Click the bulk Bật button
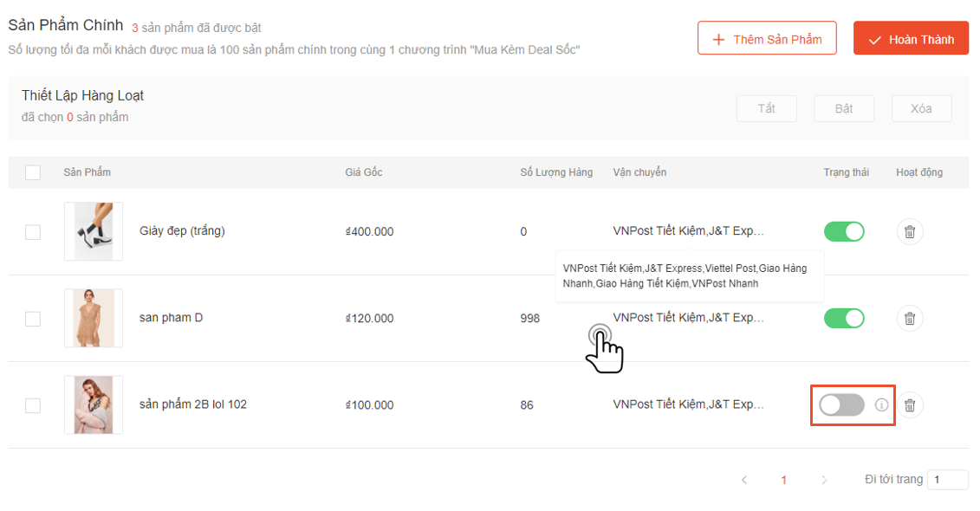This screenshot has width=980, height=511. tap(844, 108)
